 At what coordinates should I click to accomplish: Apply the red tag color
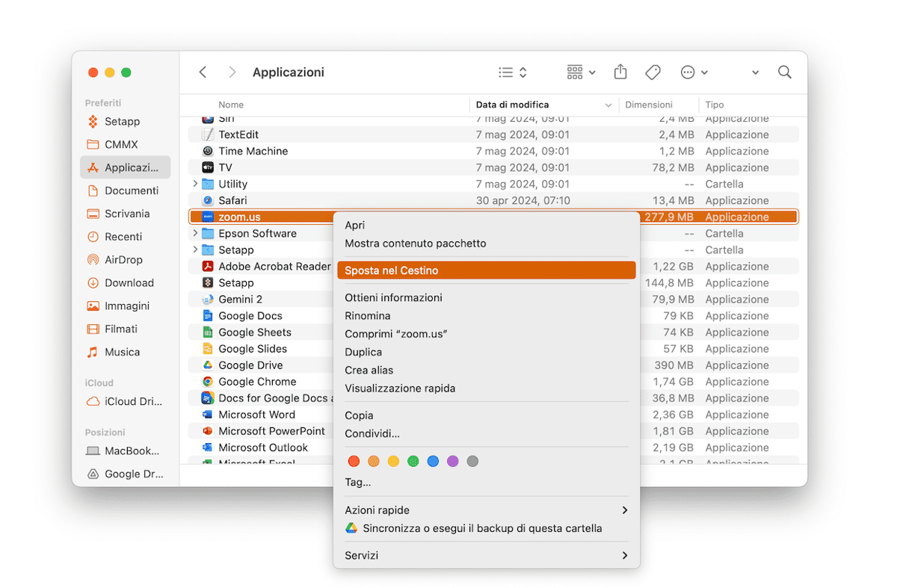tap(354, 462)
